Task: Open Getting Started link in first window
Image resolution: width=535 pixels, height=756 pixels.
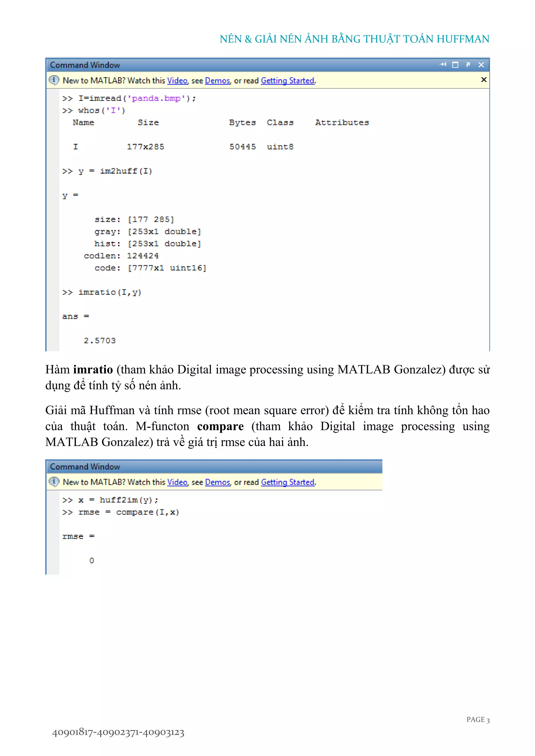Action: coord(288,81)
